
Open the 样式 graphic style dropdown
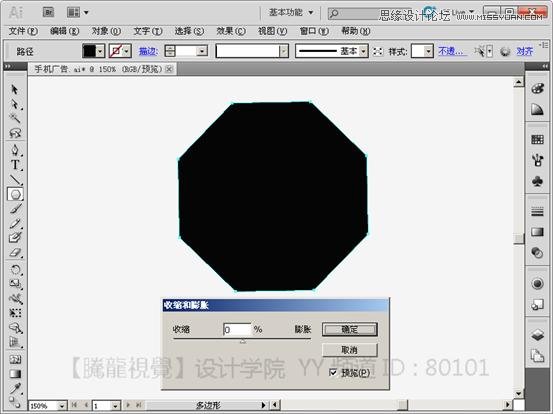pos(428,51)
